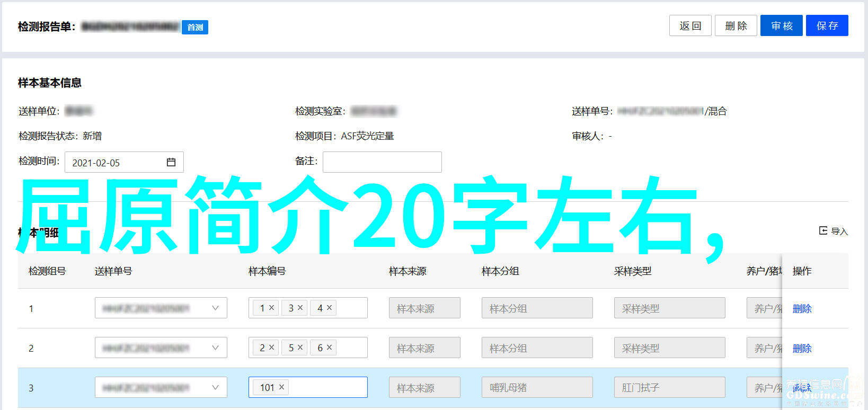Viewport: 868px width, 410px height.
Task: Click 检测组号 cell 3
Action: [31, 388]
